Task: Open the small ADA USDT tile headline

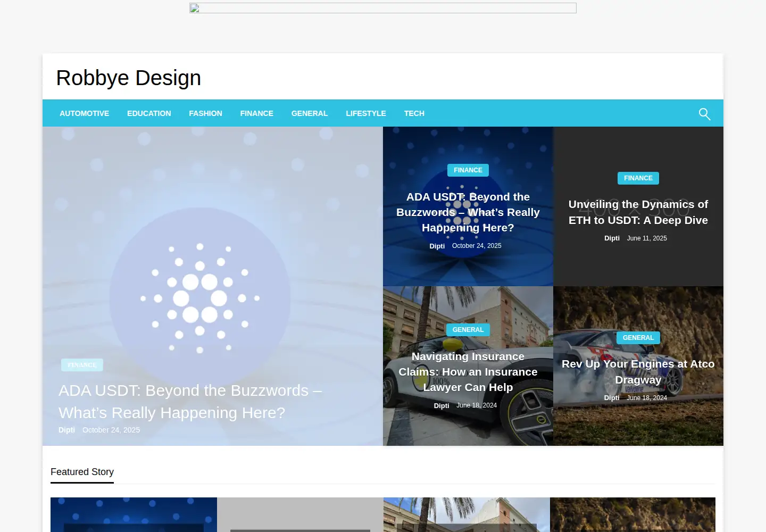Action: [x=468, y=212]
